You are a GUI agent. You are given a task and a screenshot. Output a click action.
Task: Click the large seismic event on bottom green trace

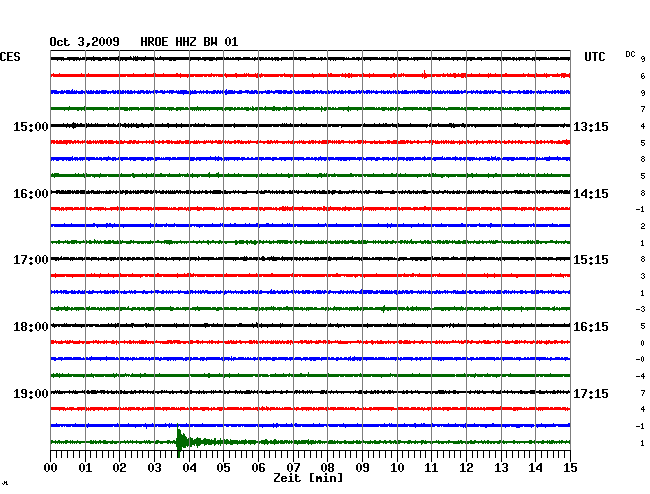[x=182, y=441]
